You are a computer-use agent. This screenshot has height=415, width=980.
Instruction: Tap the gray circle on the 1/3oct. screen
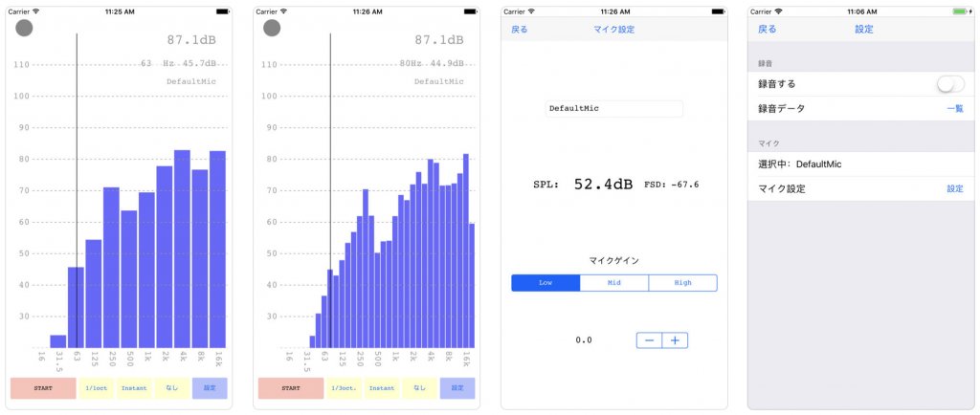273,29
